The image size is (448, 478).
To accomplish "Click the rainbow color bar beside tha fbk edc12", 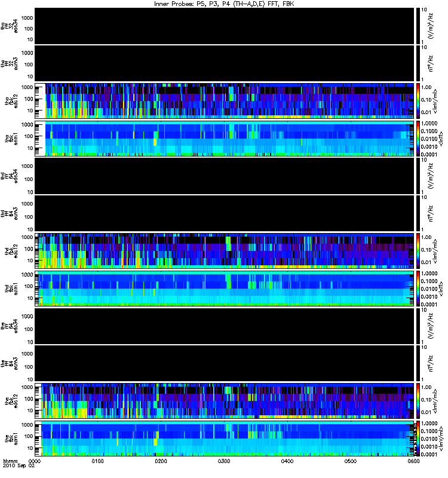I will click(418, 100).
